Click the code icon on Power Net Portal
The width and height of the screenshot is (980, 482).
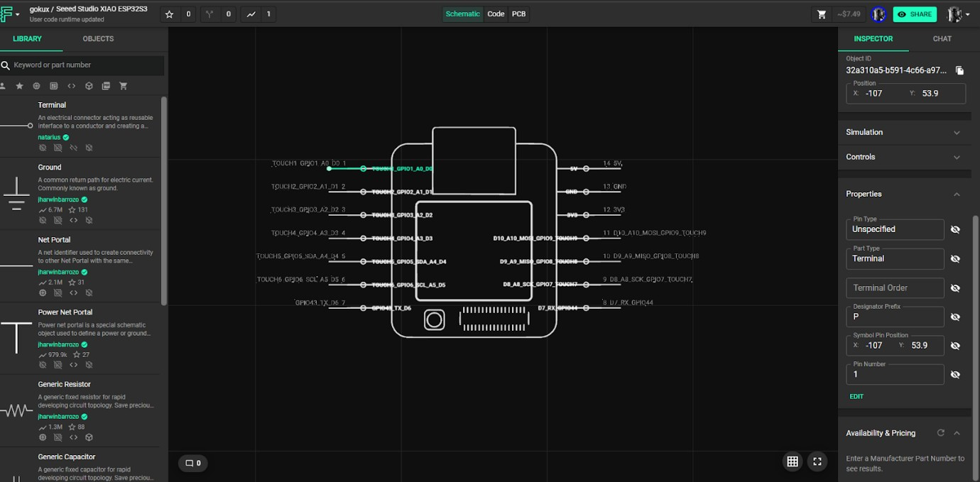73,365
